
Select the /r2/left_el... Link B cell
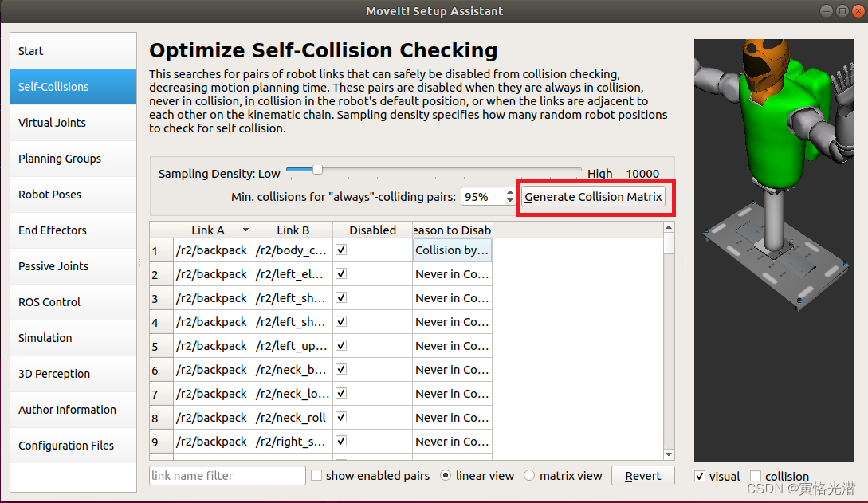click(x=293, y=274)
